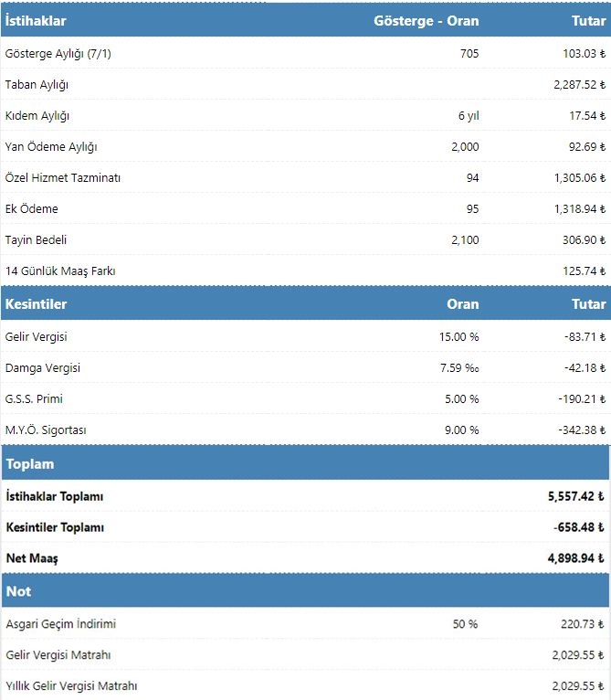This screenshot has height=700, width=611.
Task: Click the Not section header
Action: pyautogui.click(x=18, y=591)
